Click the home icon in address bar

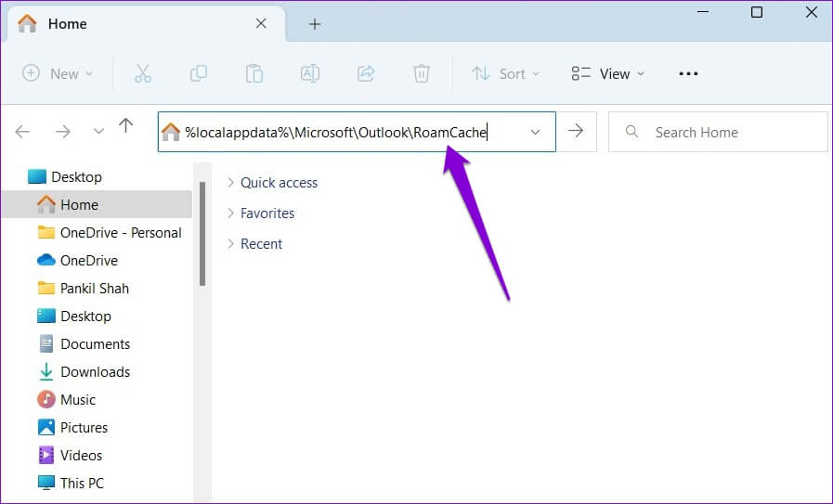[x=171, y=132]
